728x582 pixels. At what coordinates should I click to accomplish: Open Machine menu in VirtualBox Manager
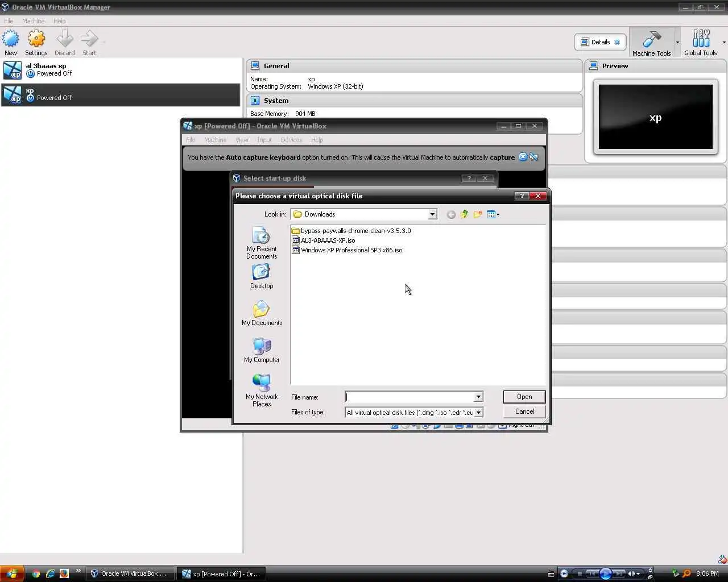(34, 21)
